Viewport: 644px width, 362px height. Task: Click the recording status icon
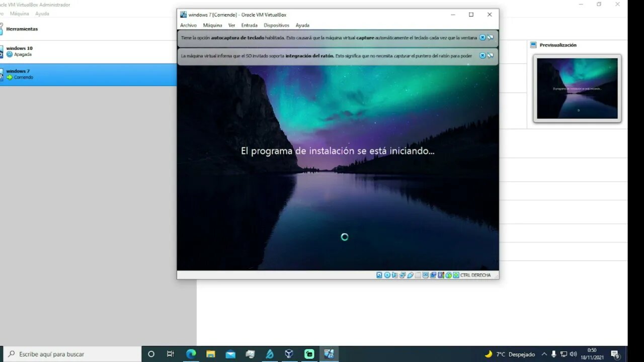tap(433, 275)
